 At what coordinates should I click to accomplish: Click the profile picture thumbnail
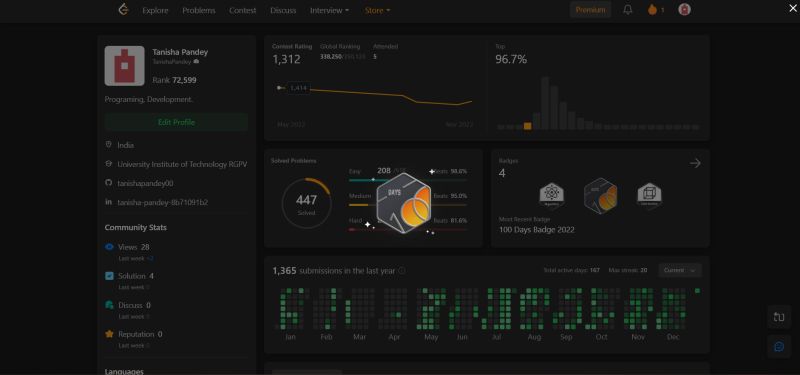pos(124,66)
